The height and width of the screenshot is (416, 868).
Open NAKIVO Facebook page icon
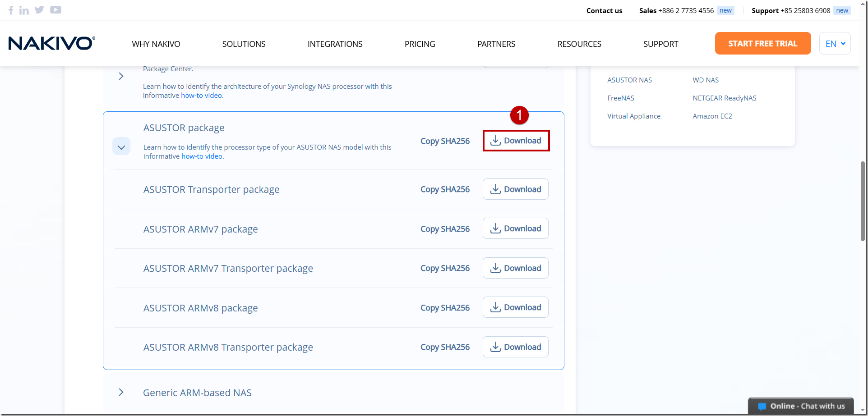pyautogui.click(x=11, y=10)
